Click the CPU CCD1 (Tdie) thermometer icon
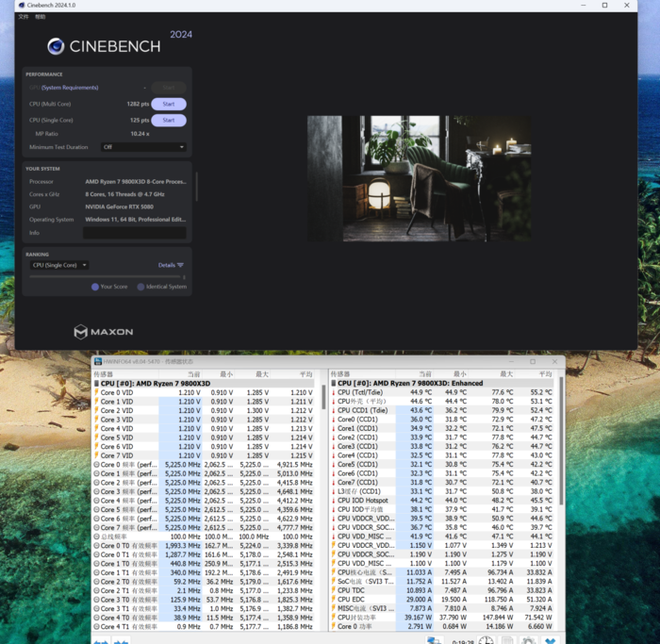 click(334, 410)
